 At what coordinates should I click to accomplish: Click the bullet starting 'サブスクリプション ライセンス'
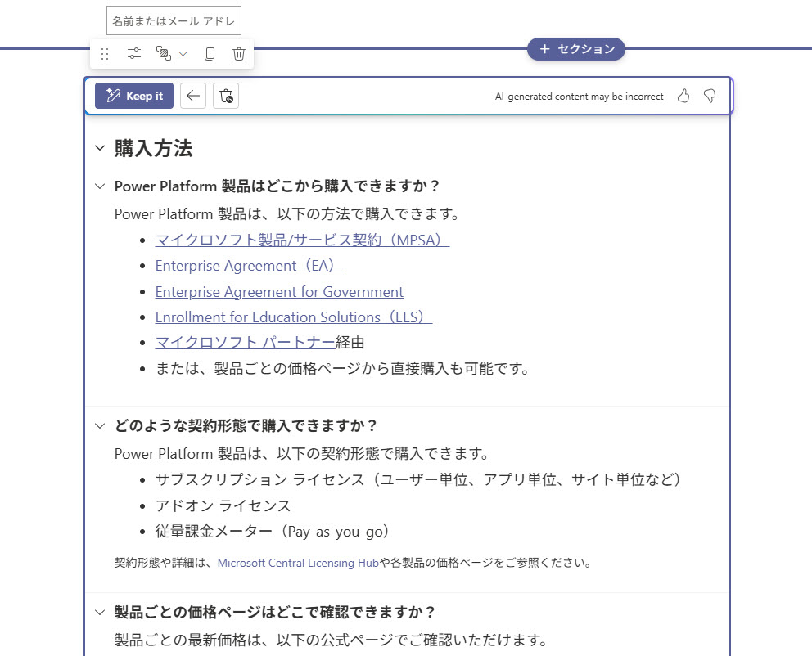[x=418, y=479]
